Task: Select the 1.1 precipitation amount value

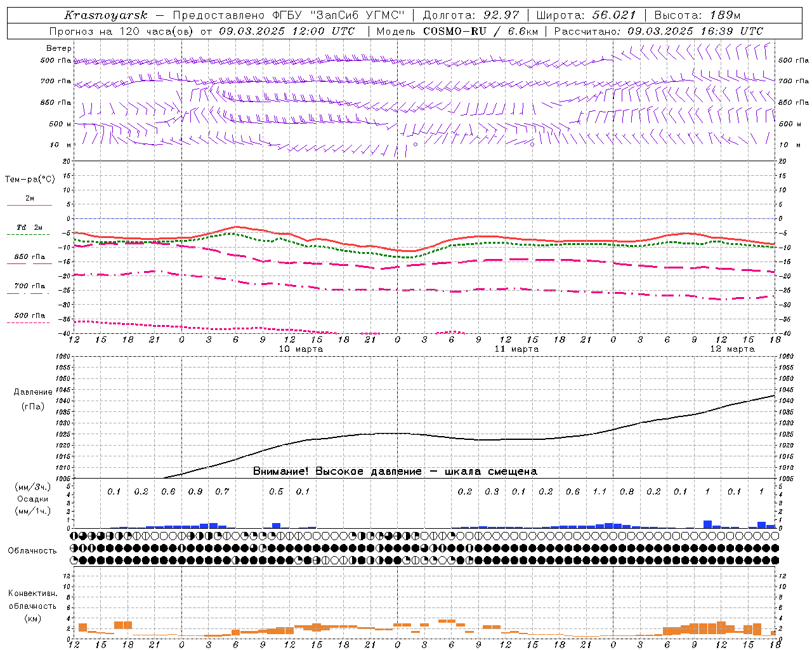Action: (599, 491)
